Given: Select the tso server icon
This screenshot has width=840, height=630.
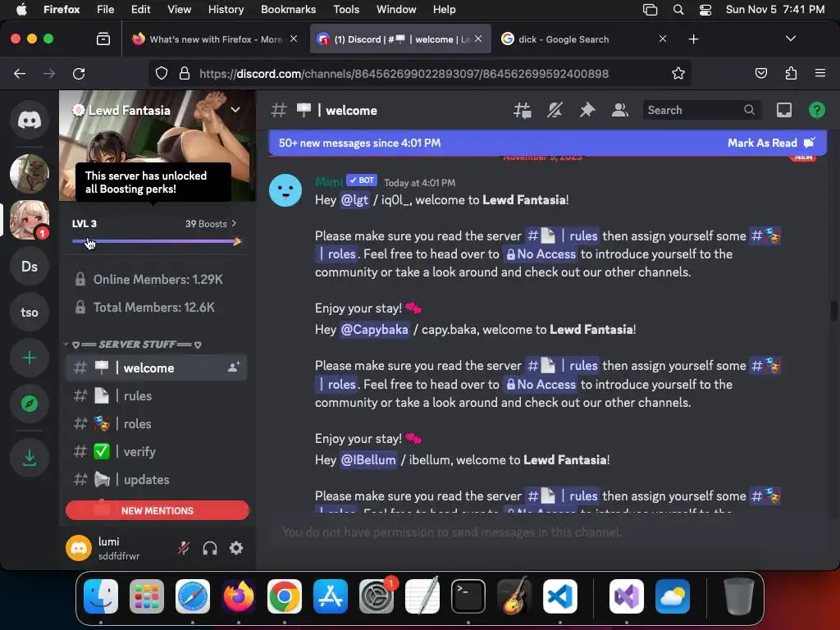Looking at the screenshot, I should coord(30,313).
